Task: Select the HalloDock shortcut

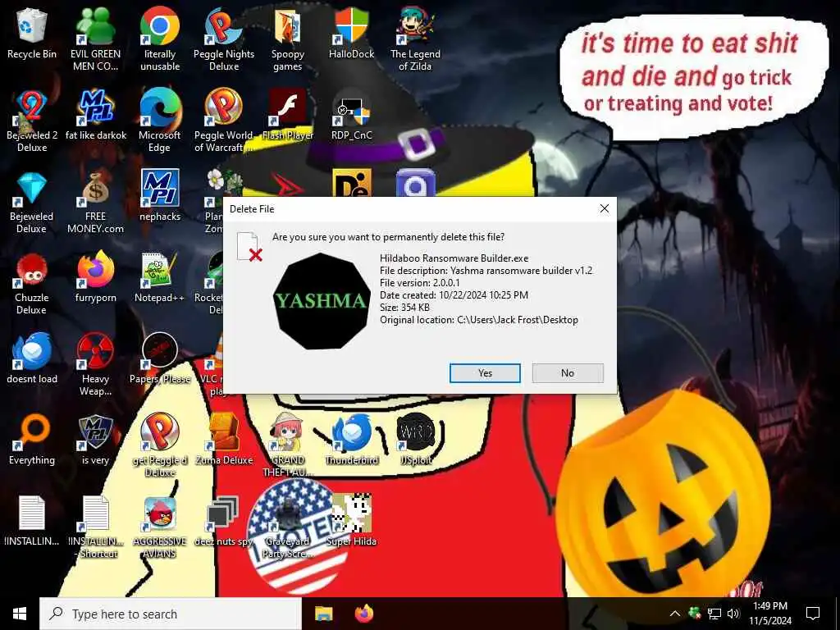Action: (x=351, y=34)
